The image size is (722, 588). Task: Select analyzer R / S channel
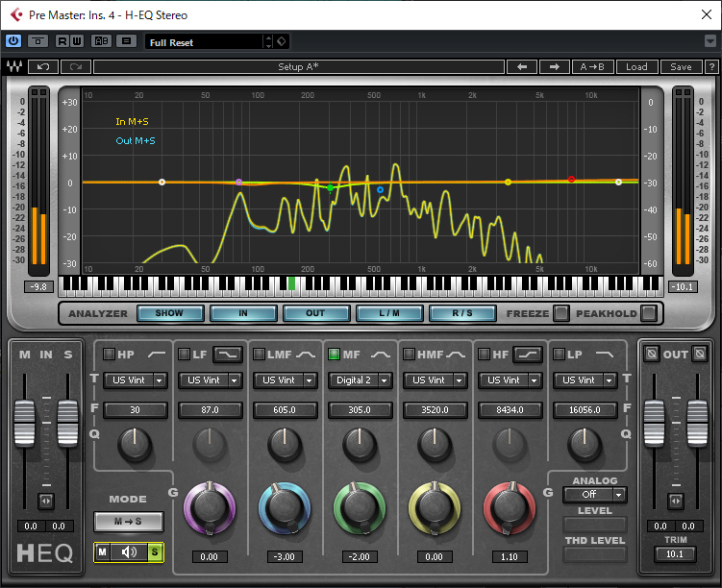click(462, 313)
